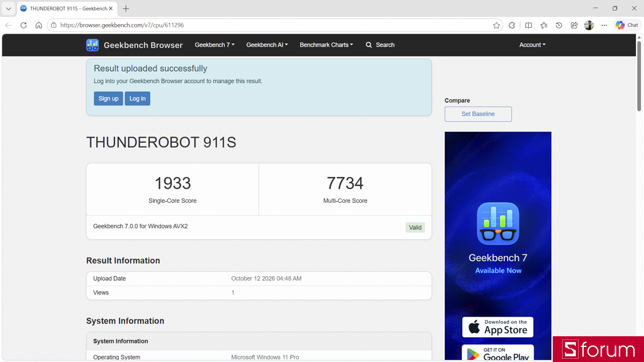The width and height of the screenshot is (644, 362).
Task: Toggle split screen icon in toolbar
Action: tap(529, 25)
